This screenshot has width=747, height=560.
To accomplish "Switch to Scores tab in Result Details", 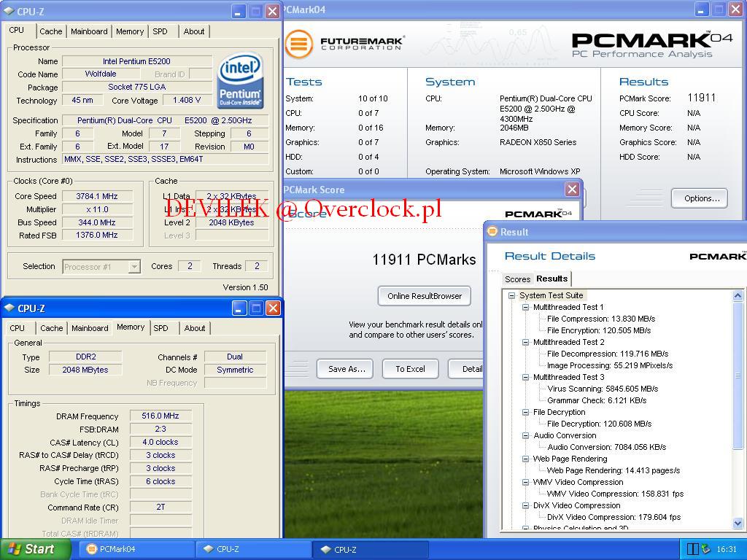I will 517,279.
